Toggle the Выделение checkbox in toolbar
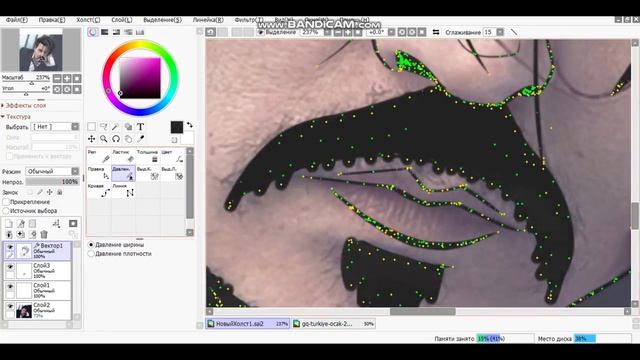The image size is (640, 360). pyautogui.click(x=261, y=32)
